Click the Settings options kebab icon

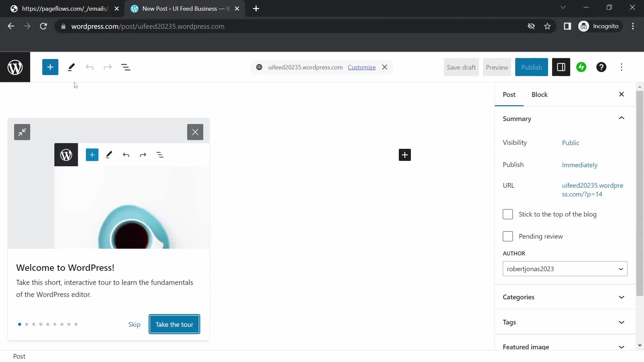(x=622, y=67)
